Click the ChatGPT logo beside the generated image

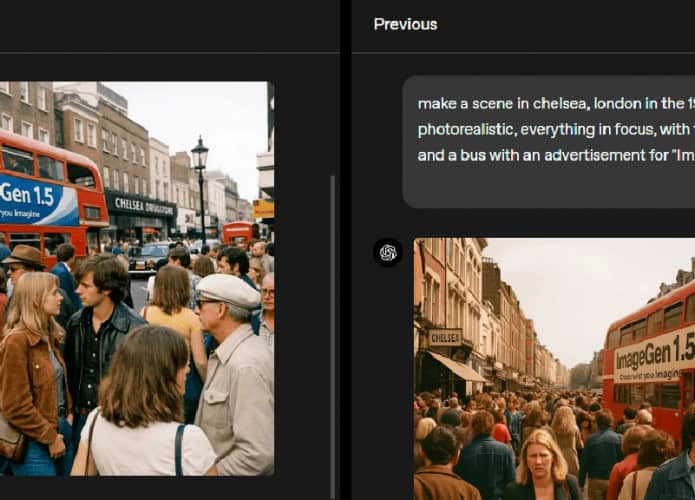(388, 252)
